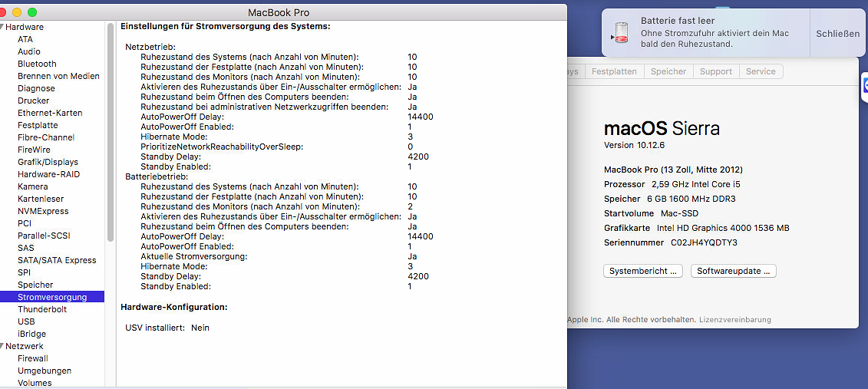This screenshot has height=389, width=868.
Task: Open the Support tab
Action: tap(716, 71)
